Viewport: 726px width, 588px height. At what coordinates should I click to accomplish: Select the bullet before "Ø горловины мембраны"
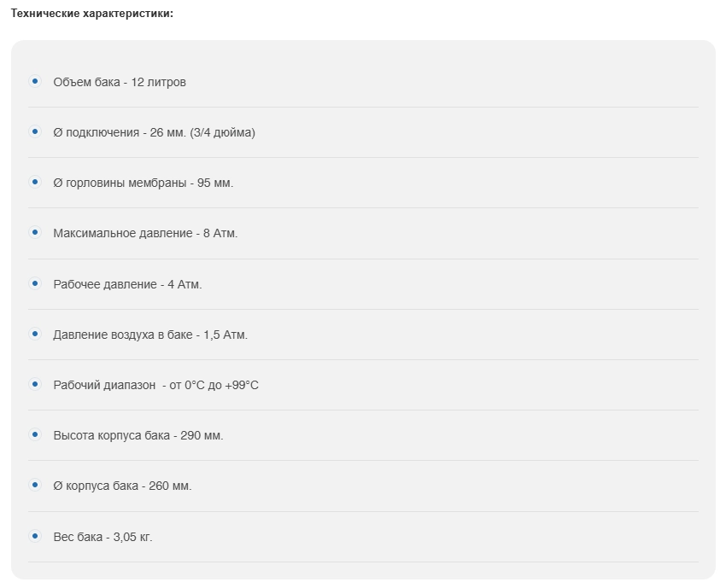click(35, 182)
